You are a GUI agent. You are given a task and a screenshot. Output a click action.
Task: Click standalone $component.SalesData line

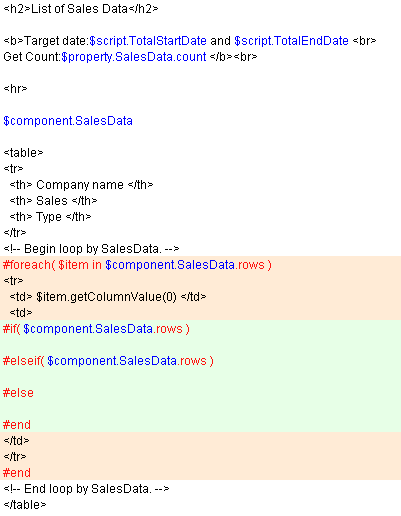pos(68,121)
